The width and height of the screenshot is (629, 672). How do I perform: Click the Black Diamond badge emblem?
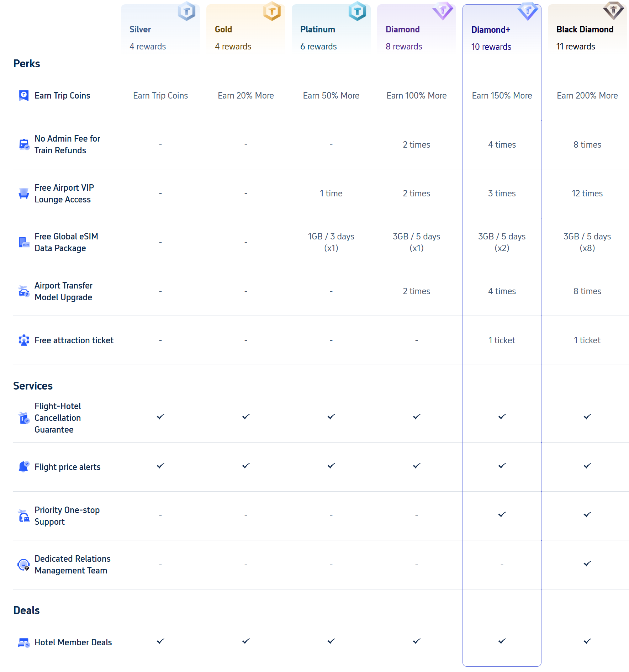point(613,11)
